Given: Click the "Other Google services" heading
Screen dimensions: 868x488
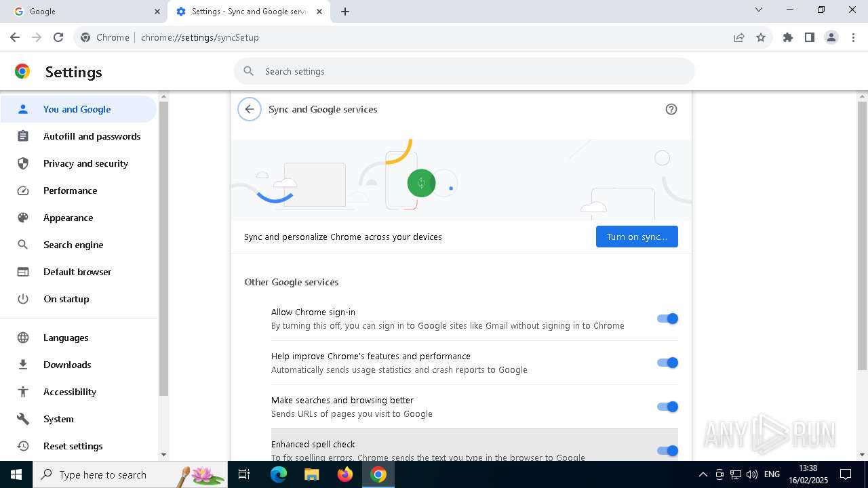Looking at the screenshot, I should [x=292, y=282].
